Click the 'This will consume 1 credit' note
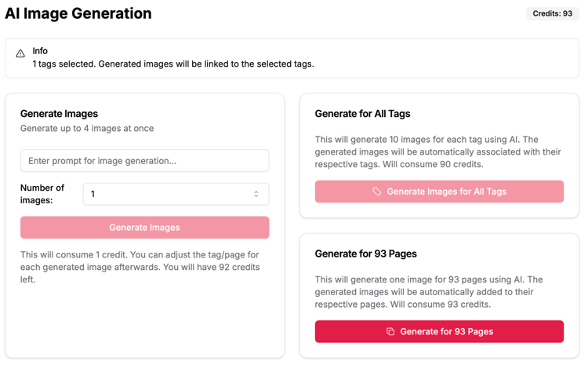Screen dimensions: 588x365 [140, 267]
